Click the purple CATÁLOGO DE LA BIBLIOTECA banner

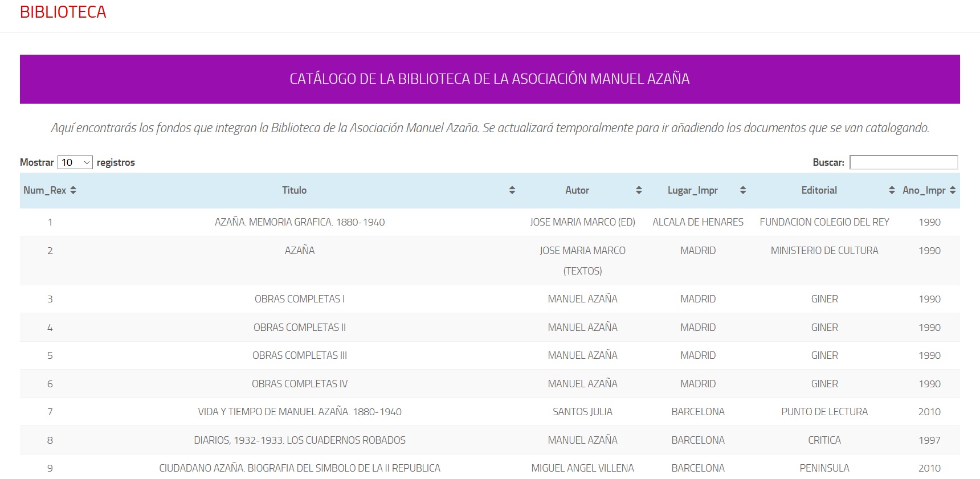tap(490, 79)
